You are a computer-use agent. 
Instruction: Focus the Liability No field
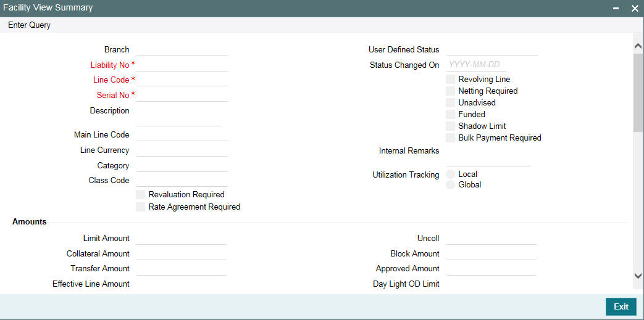click(x=182, y=65)
